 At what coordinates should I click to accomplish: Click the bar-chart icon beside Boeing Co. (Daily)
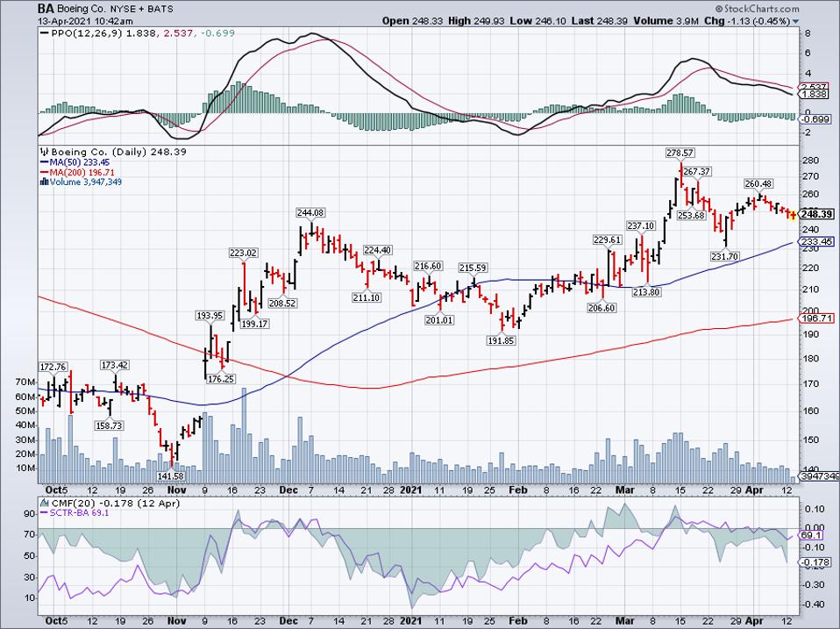click(x=45, y=152)
